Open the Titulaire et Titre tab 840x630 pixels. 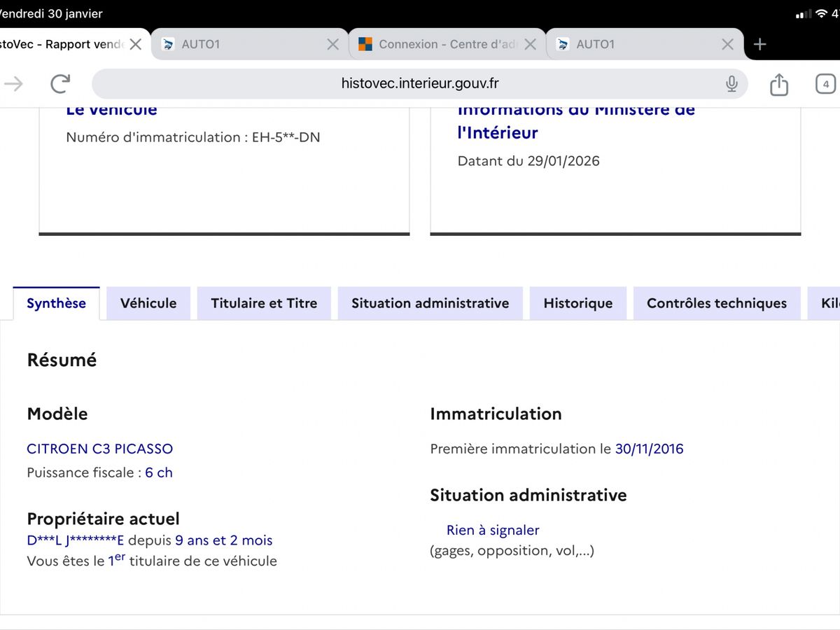(264, 303)
